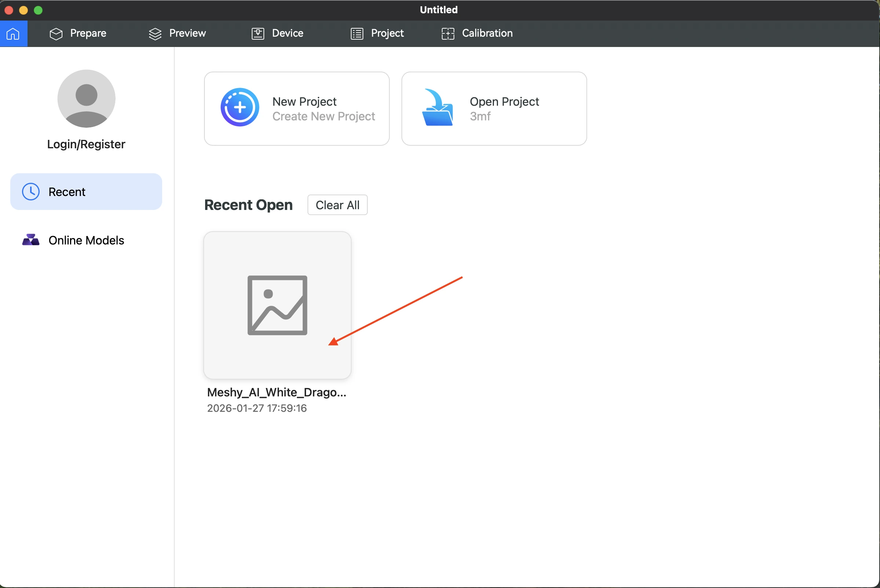This screenshot has height=588, width=880.
Task: Click the Calibration crosshair icon
Action: point(448,34)
